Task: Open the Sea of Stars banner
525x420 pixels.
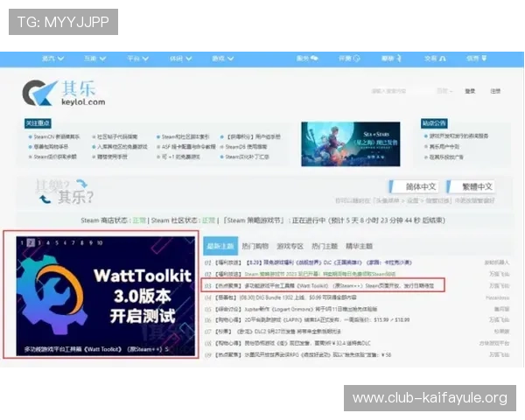Action: click(351, 144)
